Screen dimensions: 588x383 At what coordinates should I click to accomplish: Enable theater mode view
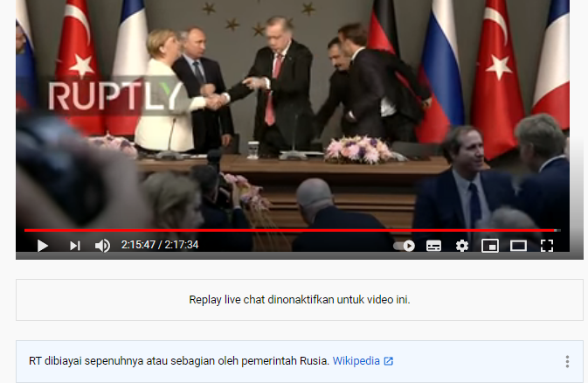click(518, 246)
